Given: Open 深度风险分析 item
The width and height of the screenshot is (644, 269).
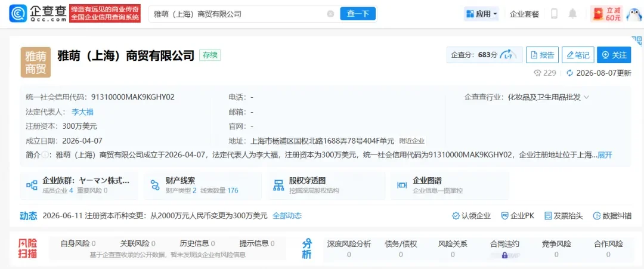Looking at the screenshot, I should pyautogui.click(x=349, y=249).
